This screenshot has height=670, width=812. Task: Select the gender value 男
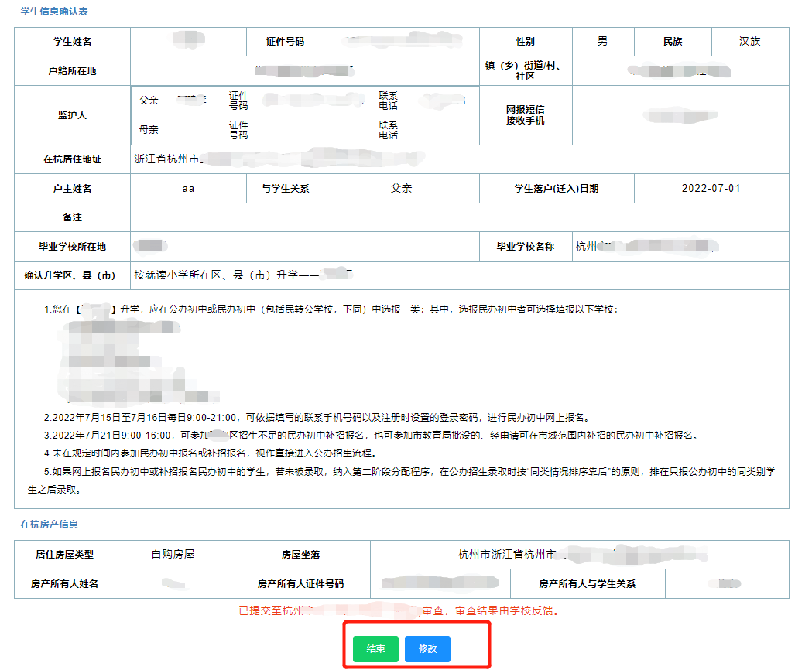coord(602,42)
